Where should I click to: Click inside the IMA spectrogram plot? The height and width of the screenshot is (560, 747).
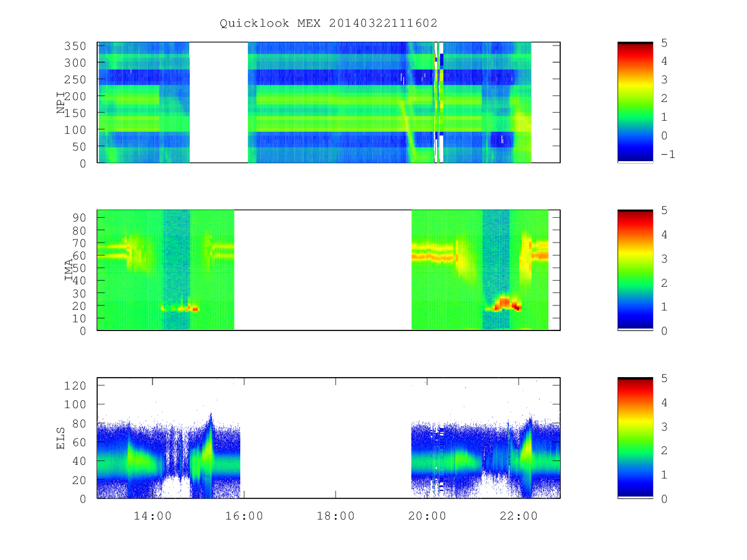click(x=329, y=270)
